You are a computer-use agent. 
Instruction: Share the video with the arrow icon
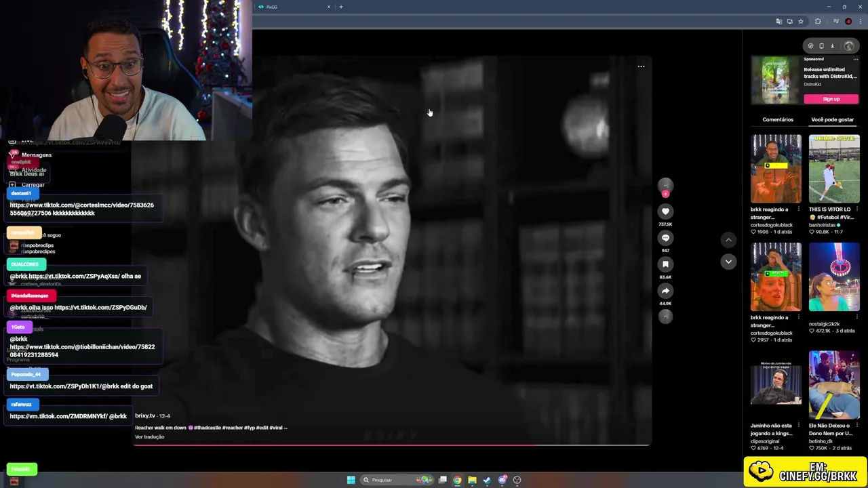[x=665, y=291]
